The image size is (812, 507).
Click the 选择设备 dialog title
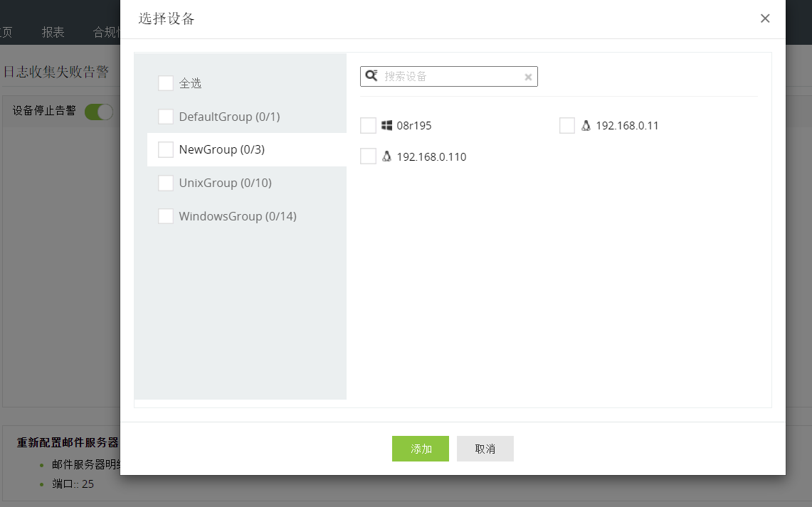(x=167, y=19)
